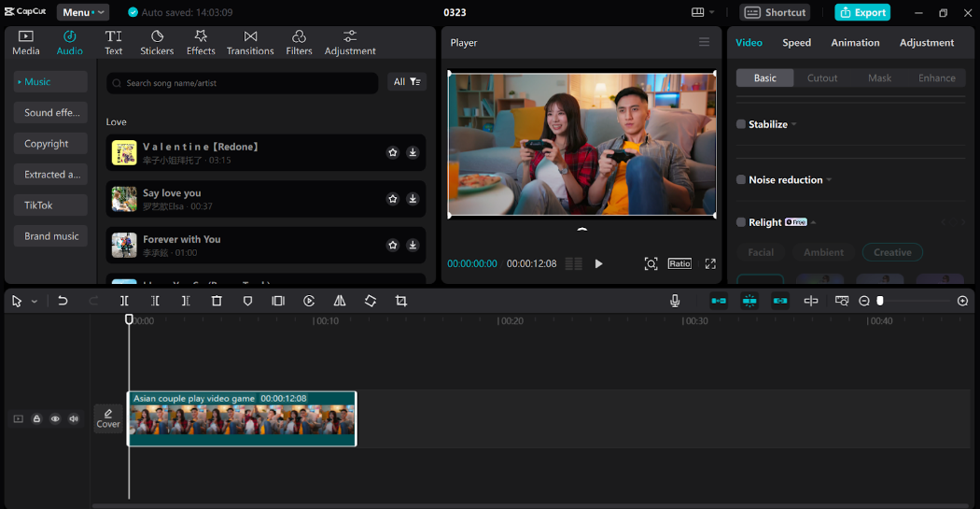The image size is (980, 509).
Task: Open the Media panel
Action: [x=26, y=43]
